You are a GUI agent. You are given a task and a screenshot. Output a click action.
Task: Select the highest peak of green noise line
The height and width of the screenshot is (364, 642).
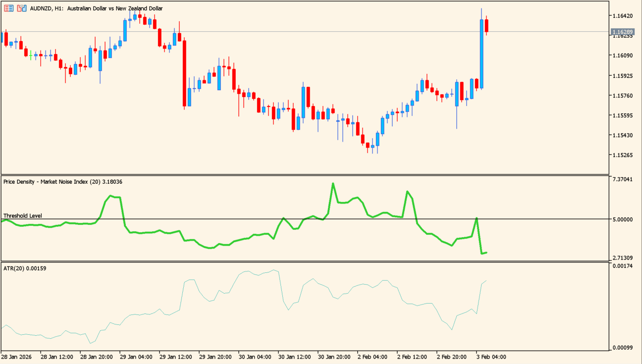333,184
